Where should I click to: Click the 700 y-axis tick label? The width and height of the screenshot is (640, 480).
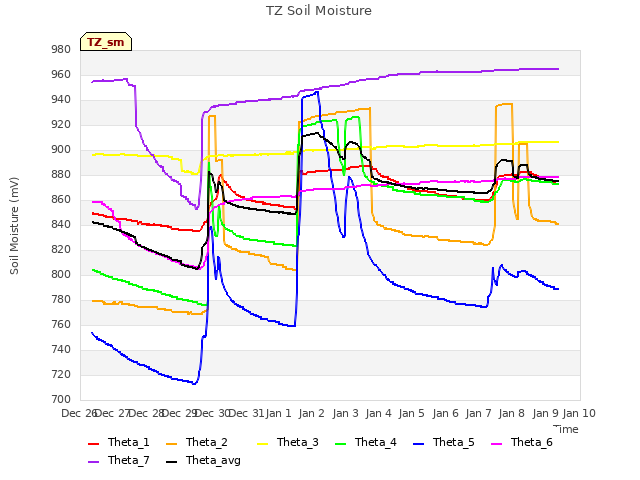[x=61, y=400]
